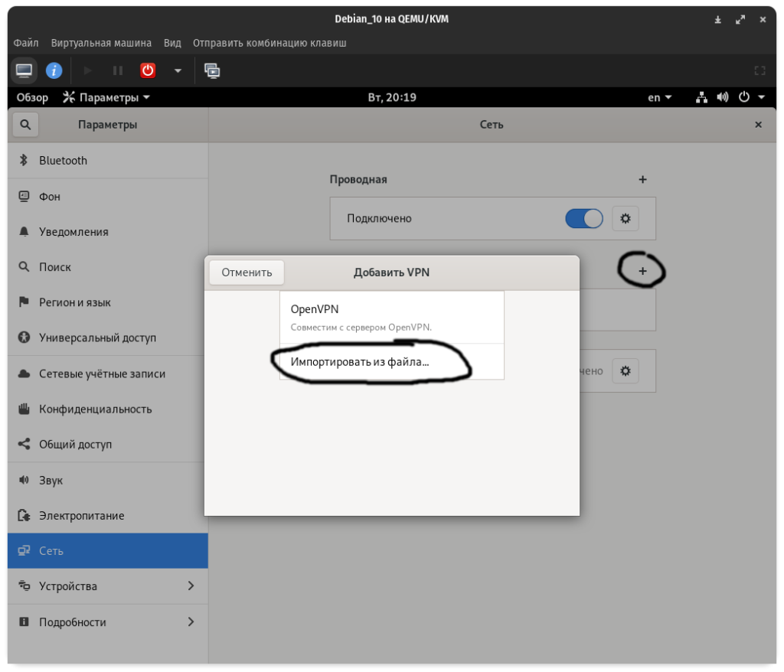
Task: Toggle the Подключено wired connection switch
Action: tap(584, 218)
